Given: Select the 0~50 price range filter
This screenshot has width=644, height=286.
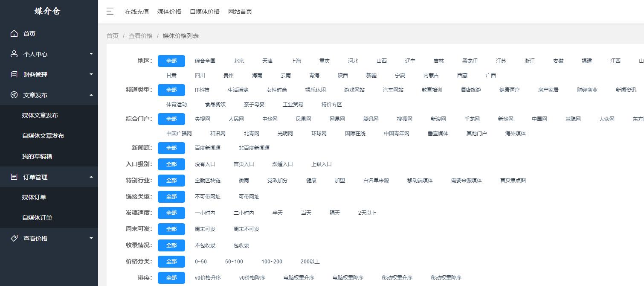Looking at the screenshot, I should (201, 261).
